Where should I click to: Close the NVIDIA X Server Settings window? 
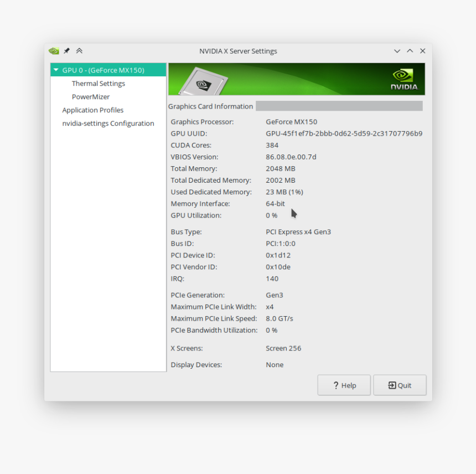click(x=422, y=51)
